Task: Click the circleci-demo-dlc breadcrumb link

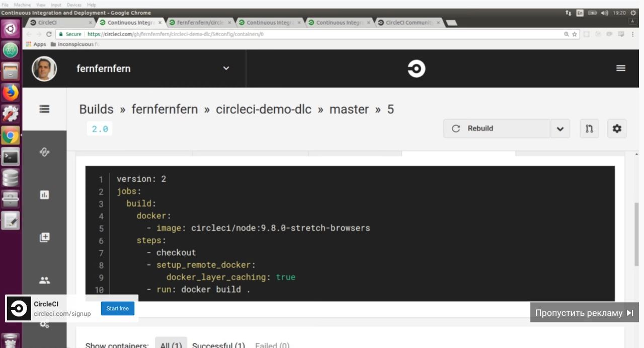Action: pos(264,109)
